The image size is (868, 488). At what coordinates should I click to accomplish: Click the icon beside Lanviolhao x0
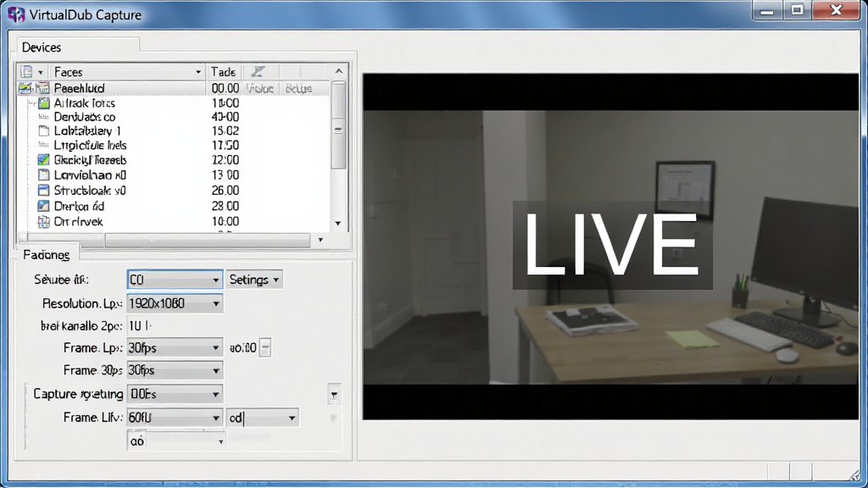(x=44, y=175)
